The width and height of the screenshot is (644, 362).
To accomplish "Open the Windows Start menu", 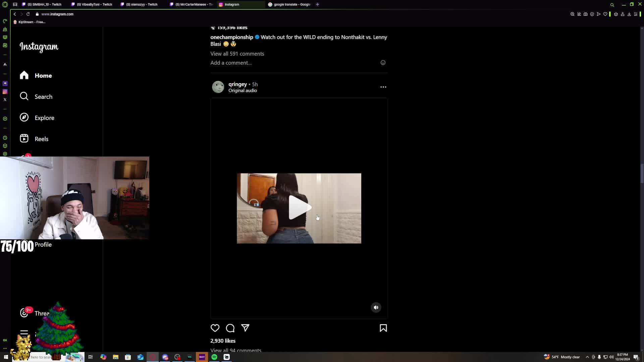I will coord(6,357).
